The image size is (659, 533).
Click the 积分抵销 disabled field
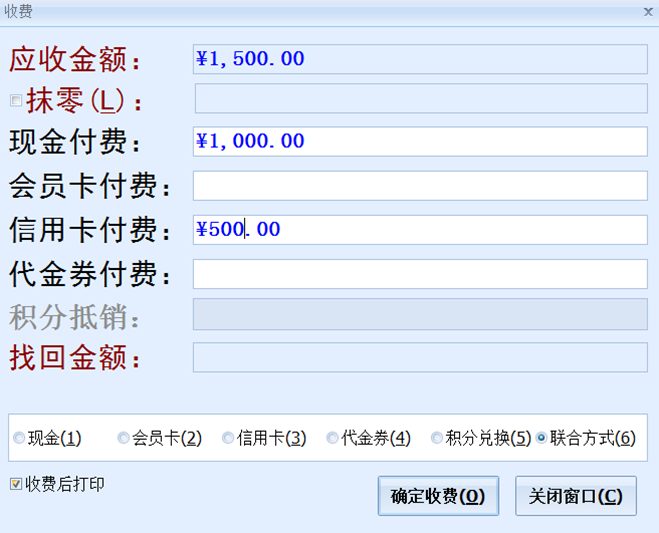click(420, 314)
